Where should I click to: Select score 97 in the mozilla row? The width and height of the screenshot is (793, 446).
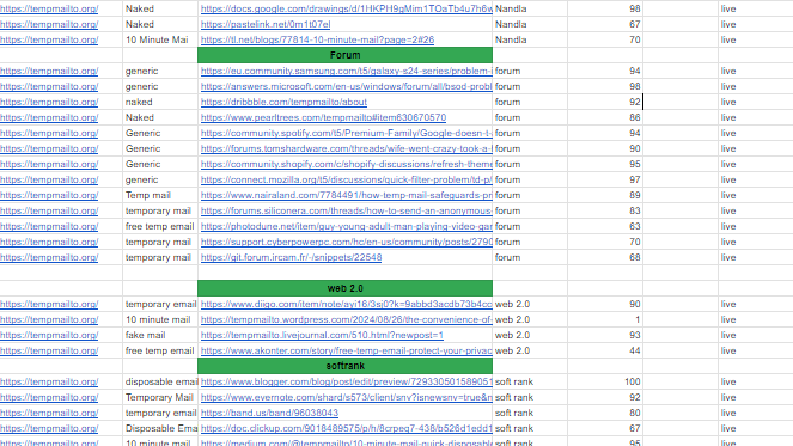click(605, 180)
